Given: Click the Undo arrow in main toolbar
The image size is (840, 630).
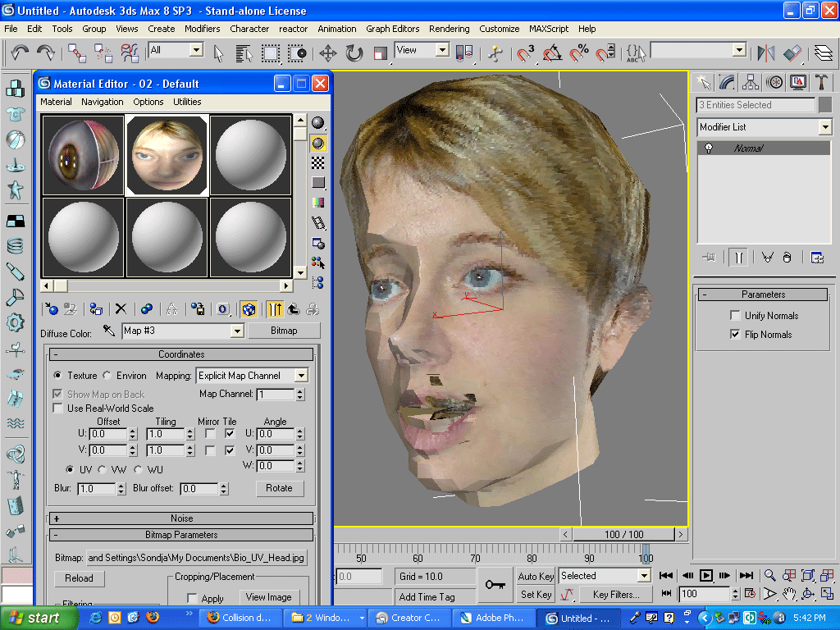Looking at the screenshot, I should click(x=20, y=53).
